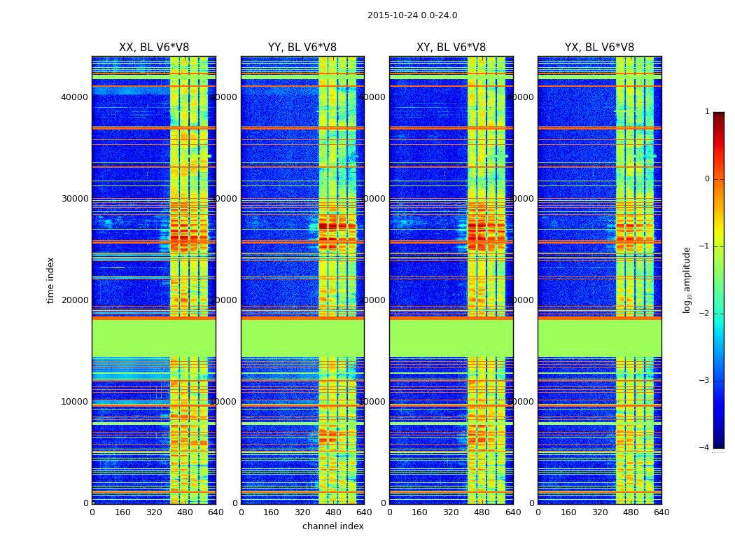
Task: Click the figure title date 2015-10-24
Action: (x=412, y=15)
